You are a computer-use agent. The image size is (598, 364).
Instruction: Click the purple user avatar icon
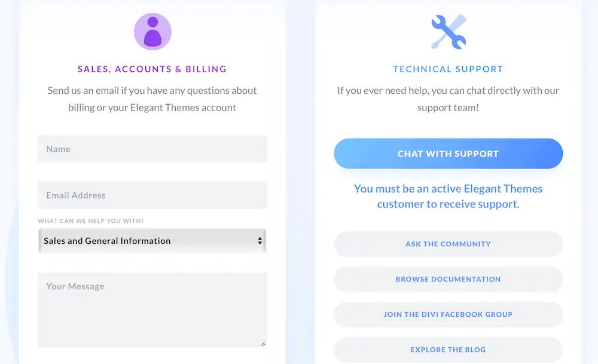point(152,32)
